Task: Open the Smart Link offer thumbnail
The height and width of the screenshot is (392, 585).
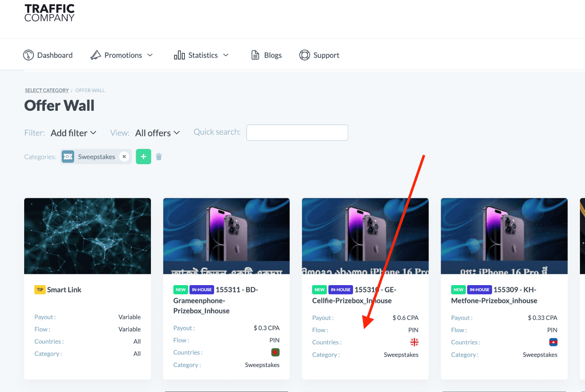Action: tap(87, 236)
